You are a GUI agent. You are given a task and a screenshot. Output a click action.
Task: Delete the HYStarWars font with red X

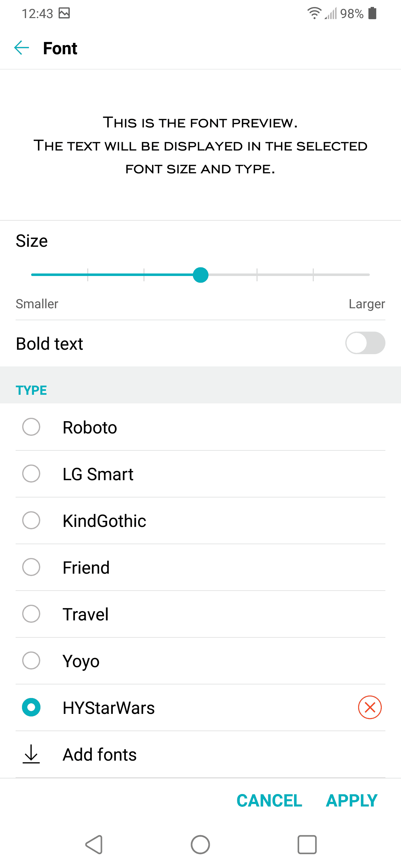click(x=369, y=707)
